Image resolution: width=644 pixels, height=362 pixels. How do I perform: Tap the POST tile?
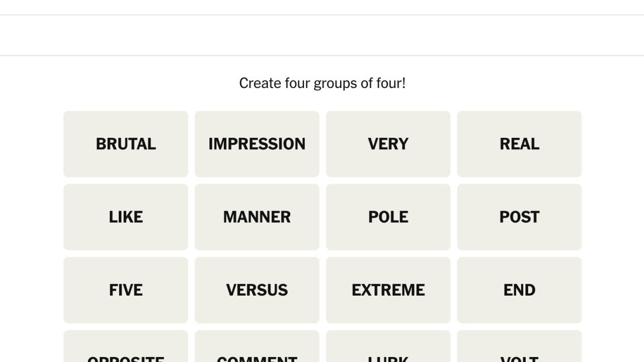(x=519, y=217)
